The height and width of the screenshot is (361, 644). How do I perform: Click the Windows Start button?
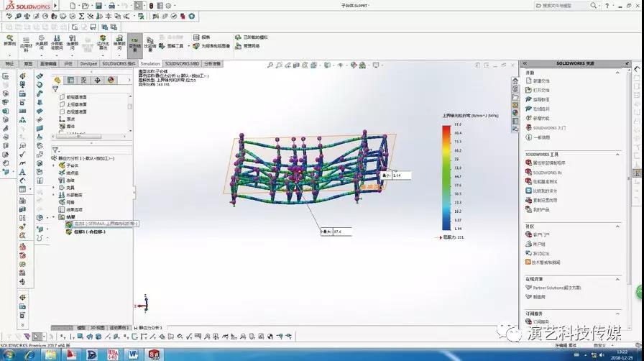[9, 355]
